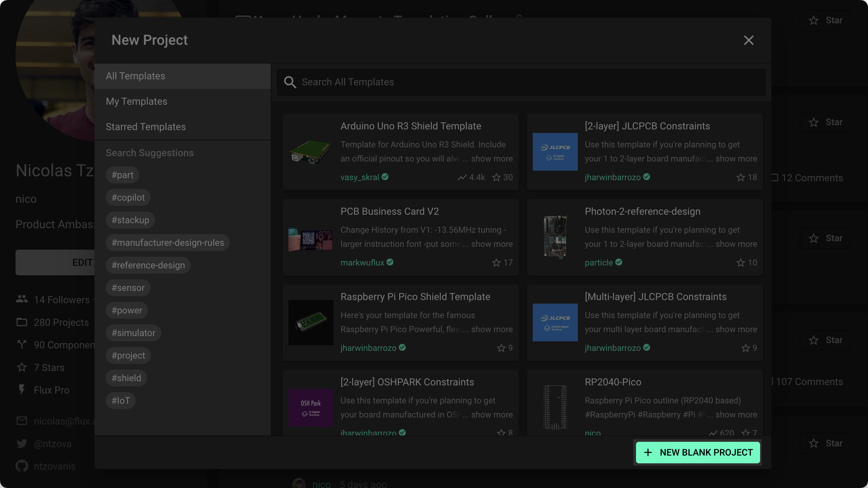The width and height of the screenshot is (868, 488).
Task: Open 12 Comments in background page
Action: [812, 178]
